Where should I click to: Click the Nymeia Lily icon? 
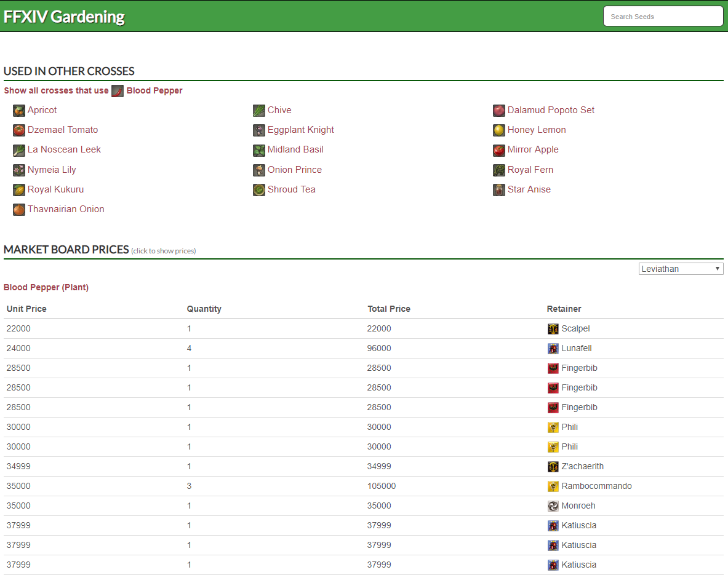coord(19,170)
